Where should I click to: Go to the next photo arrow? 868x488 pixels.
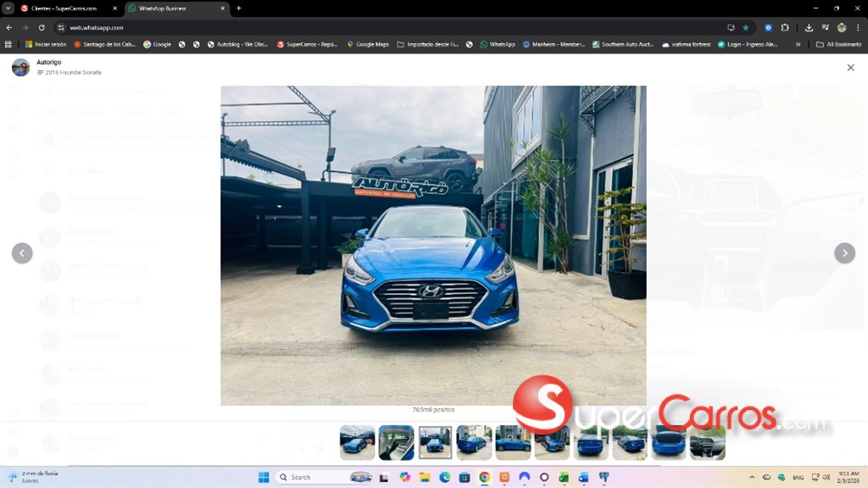844,253
